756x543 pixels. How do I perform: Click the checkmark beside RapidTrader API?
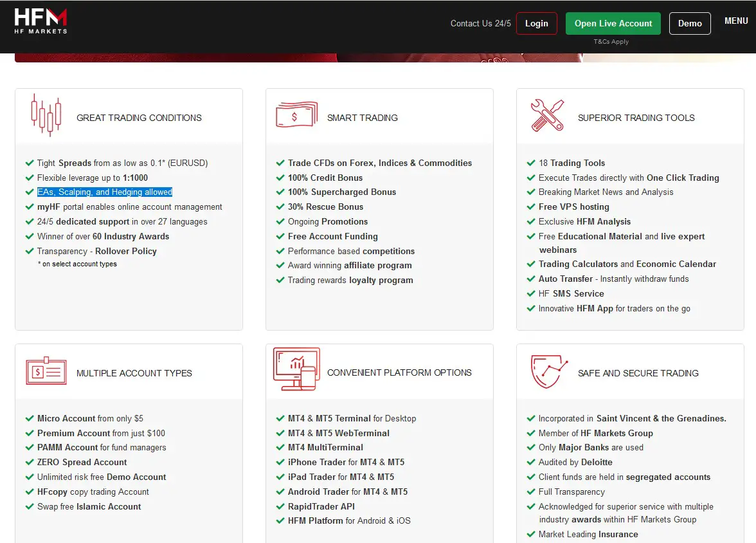280,506
